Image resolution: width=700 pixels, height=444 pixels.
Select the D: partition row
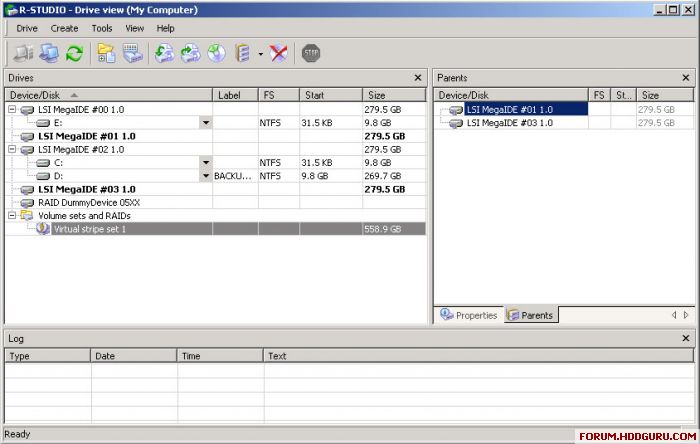[216, 176]
